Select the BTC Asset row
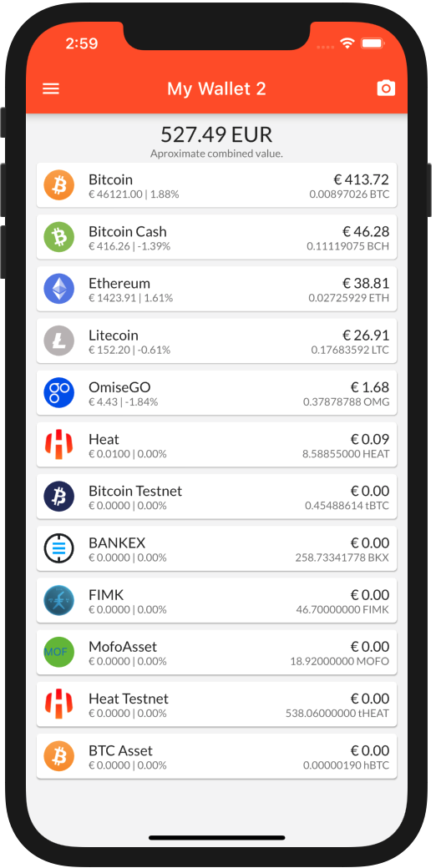 216,756
